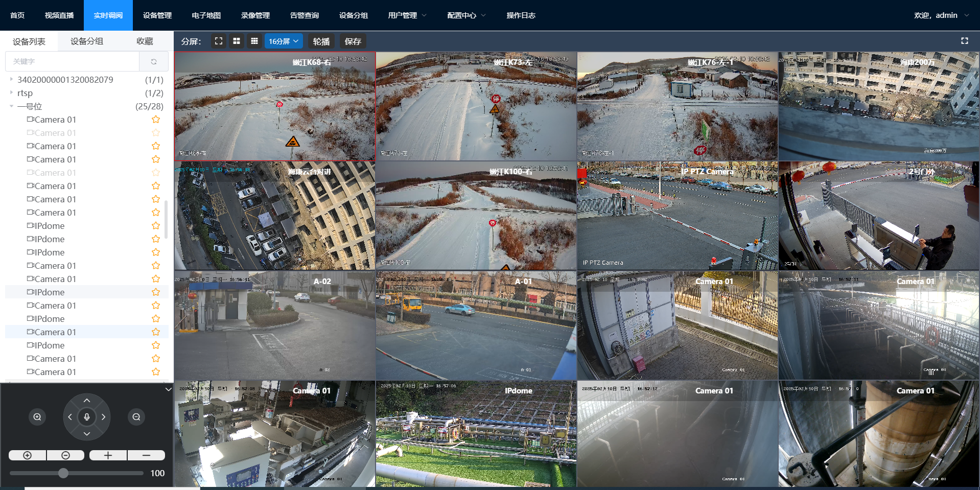Enter fullscreen with top-right expand icon
The width and height of the screenshot is (980, 490).
point(965,41)
